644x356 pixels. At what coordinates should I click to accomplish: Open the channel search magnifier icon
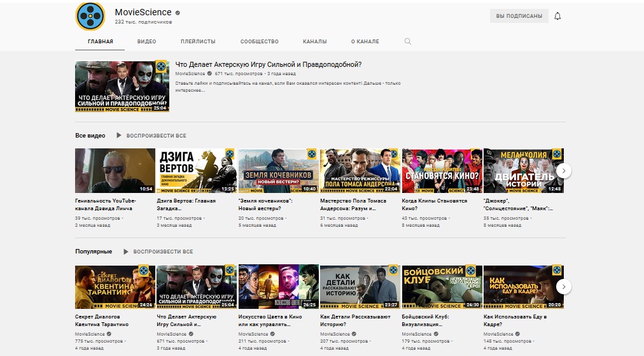[x=408, y=41]
